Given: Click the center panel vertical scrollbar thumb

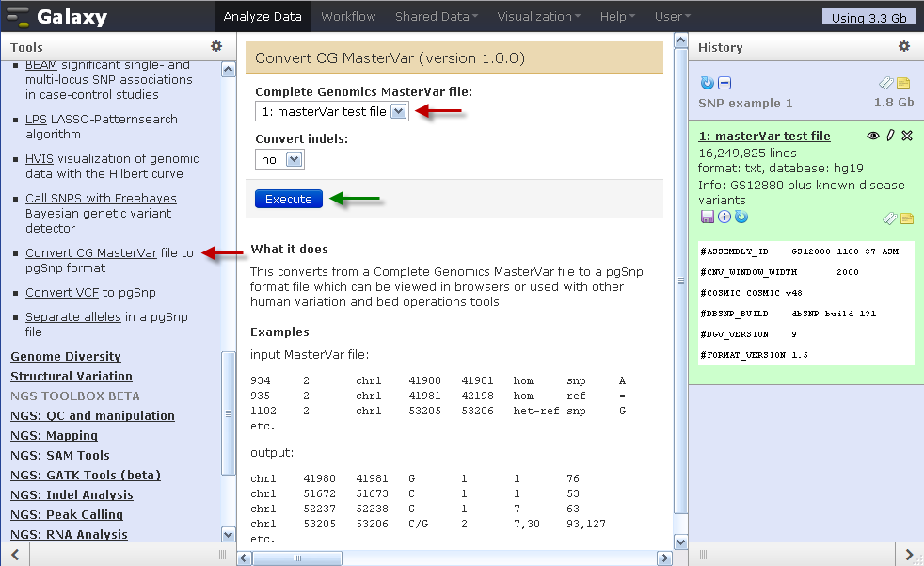Looking at the screenshot, I should [680, 282].
